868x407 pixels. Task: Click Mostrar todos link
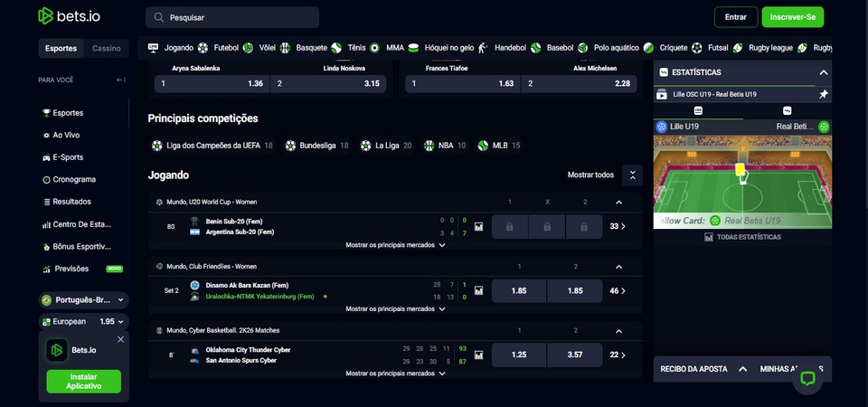[x=590, y=175]
